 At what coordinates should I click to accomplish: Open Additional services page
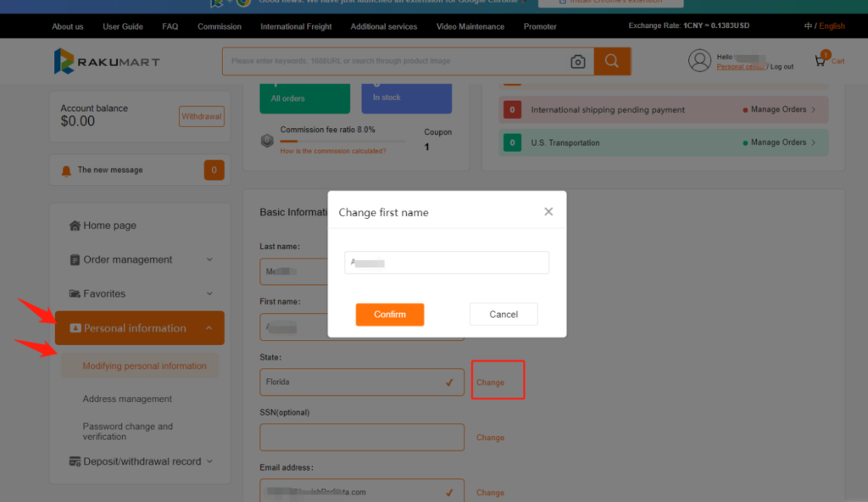pyautogui.click(x=384, y=26)
